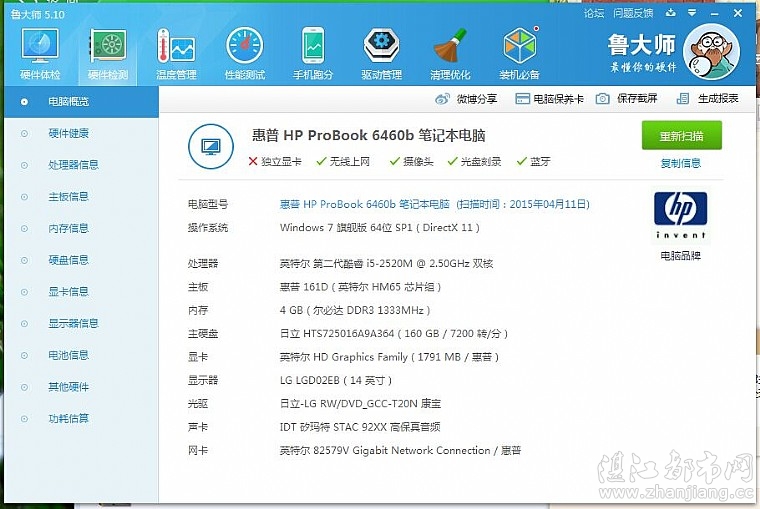This screenshot has height=509, width=760.
Task: Select 处理器信息 in the sidebar
Action: [x=73, y=165]
